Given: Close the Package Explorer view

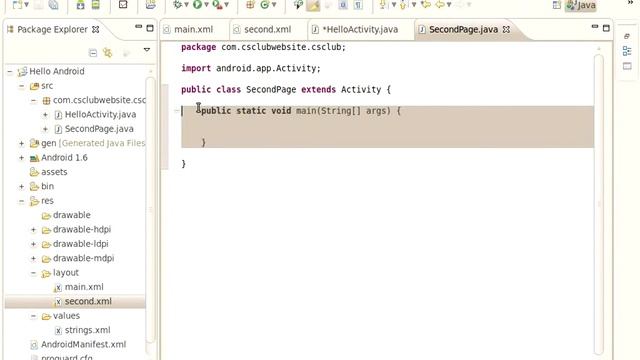Looking at the screenshot, I should (x=96, y=29).
